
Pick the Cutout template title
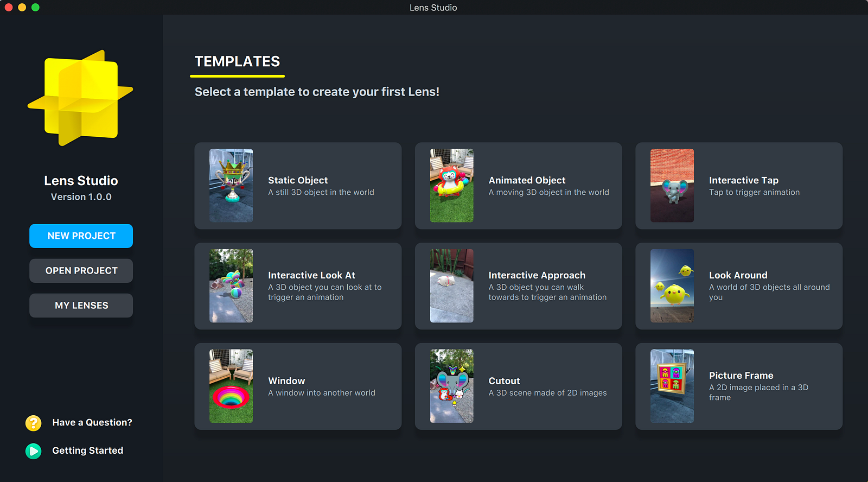click(504, 381)
